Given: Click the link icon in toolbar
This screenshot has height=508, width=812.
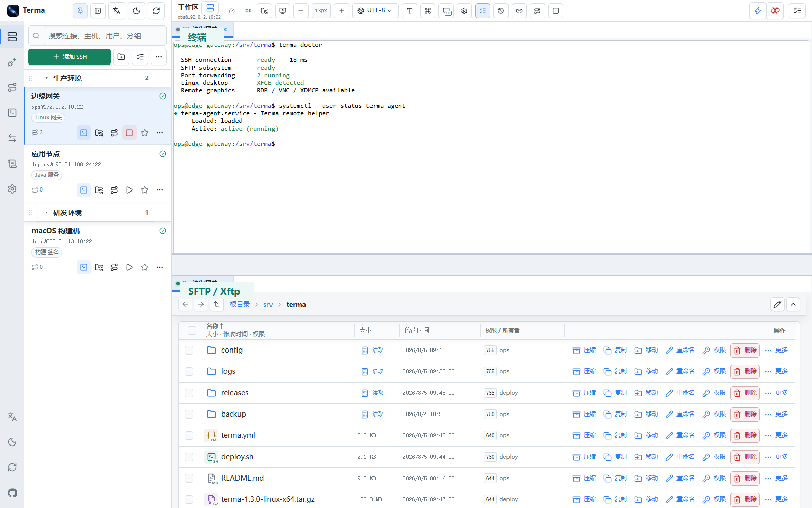Looking at the screenshot, I should pyautogui.click(x=519, y=11).
